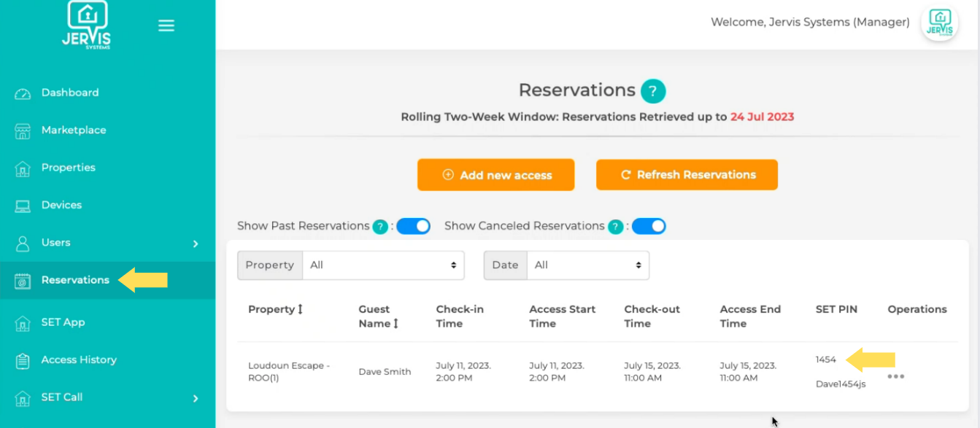Expand the Users submenu chevron
The height and width of the screenshot is (428, 980).
tap(196, 244)
